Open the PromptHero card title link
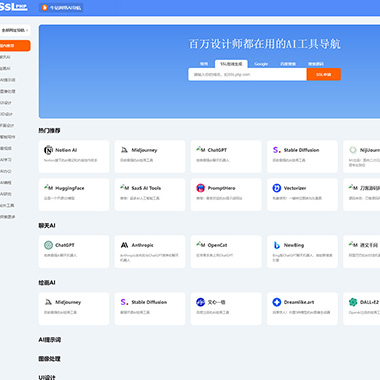 pyautogui.click(x=221, y=188)
